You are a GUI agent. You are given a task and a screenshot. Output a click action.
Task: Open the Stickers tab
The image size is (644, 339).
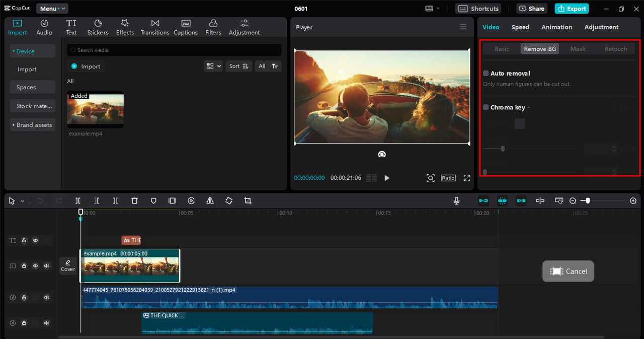pyautogui.click(x=98, y=27)
